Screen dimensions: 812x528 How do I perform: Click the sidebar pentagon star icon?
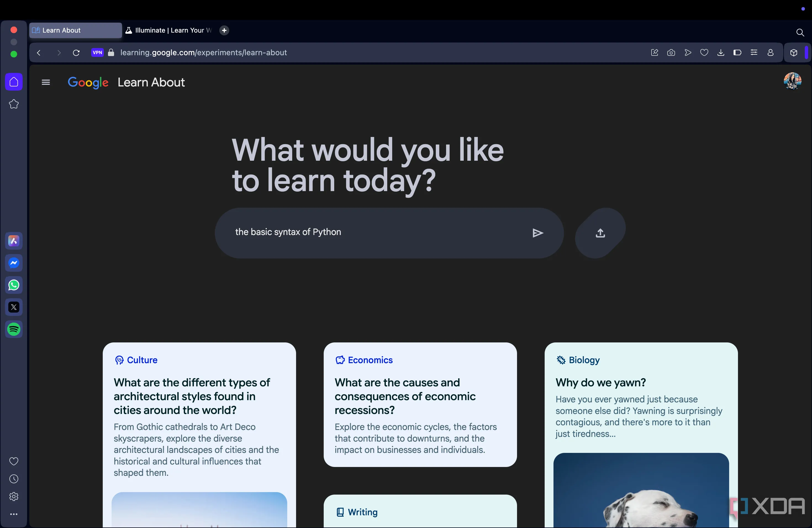point(14,104)
